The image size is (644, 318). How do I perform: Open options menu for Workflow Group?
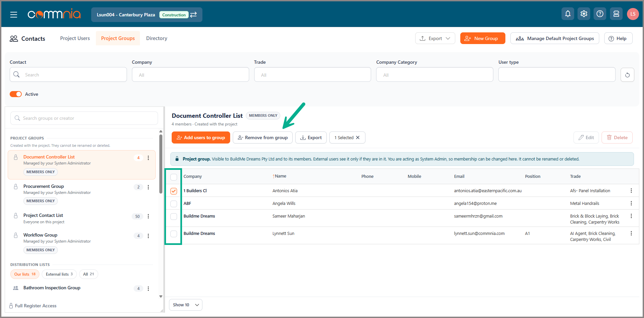click(148, 236)
